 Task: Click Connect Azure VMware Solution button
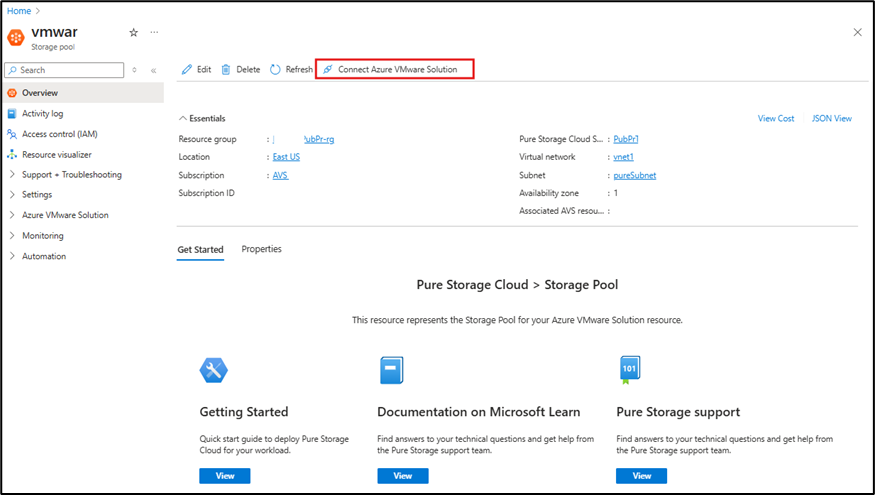395,69
